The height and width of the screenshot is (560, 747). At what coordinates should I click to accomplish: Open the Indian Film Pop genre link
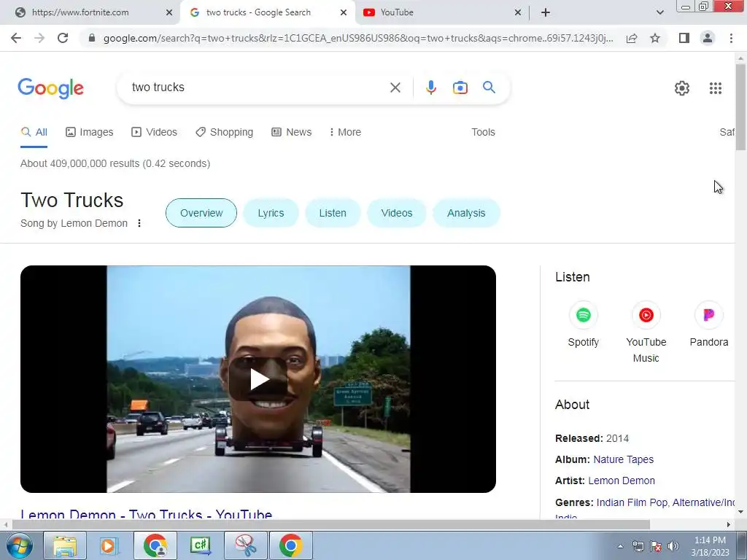tap(632, 502)
